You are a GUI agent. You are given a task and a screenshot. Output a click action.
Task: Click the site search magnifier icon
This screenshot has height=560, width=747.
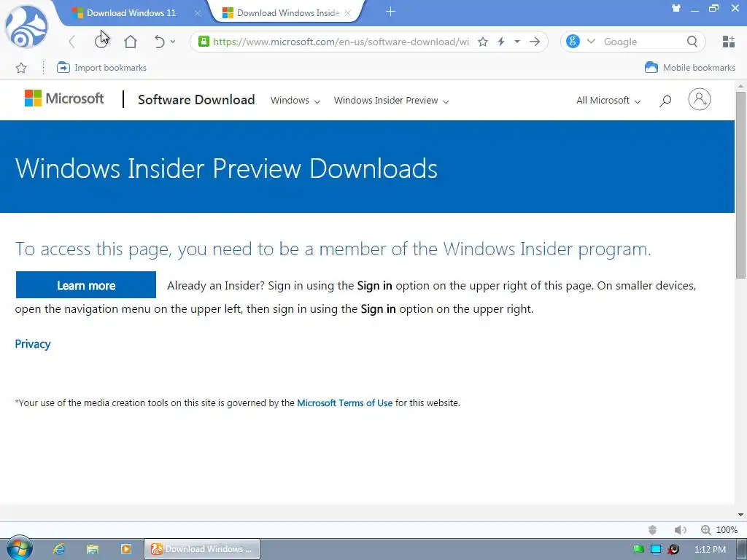point(665,101)
